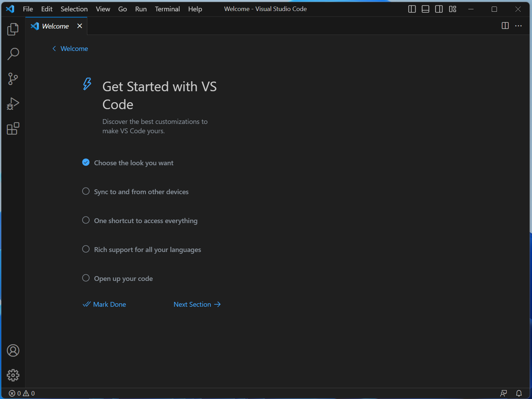
Task: Go to Next Section
Action: coord(197,304)
